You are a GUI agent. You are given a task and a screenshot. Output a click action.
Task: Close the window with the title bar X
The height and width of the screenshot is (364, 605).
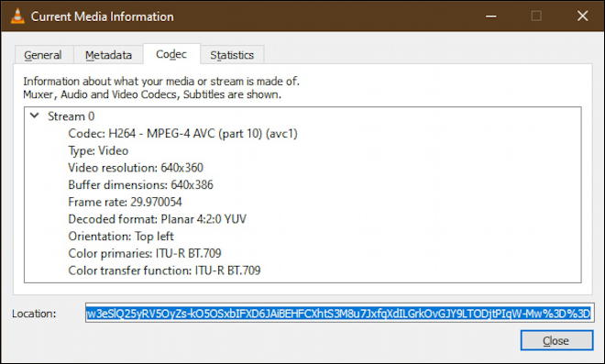tap(582, 17)
